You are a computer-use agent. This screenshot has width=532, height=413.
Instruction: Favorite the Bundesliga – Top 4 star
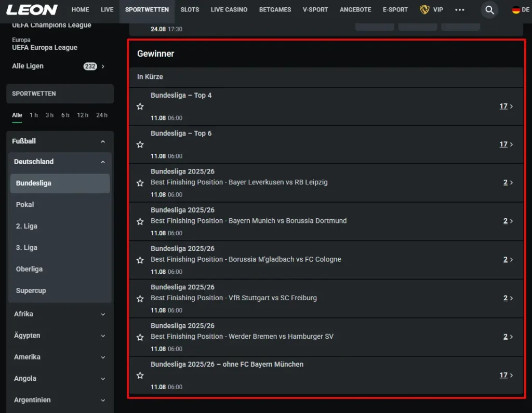pos(140,106)
